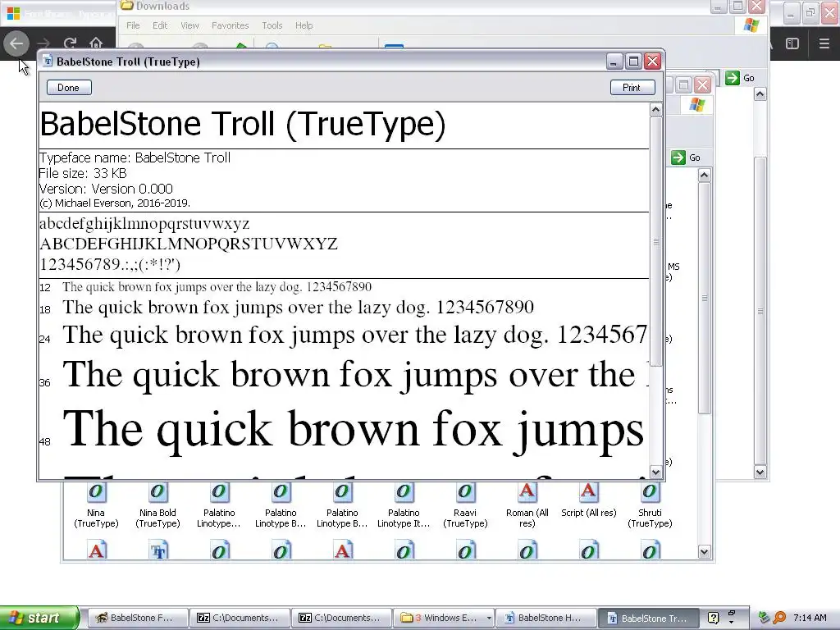The height and width of the screenshot is (630, 840).
Task: Click the BabelStone Troll title bar icon
Action: [48, 61]
